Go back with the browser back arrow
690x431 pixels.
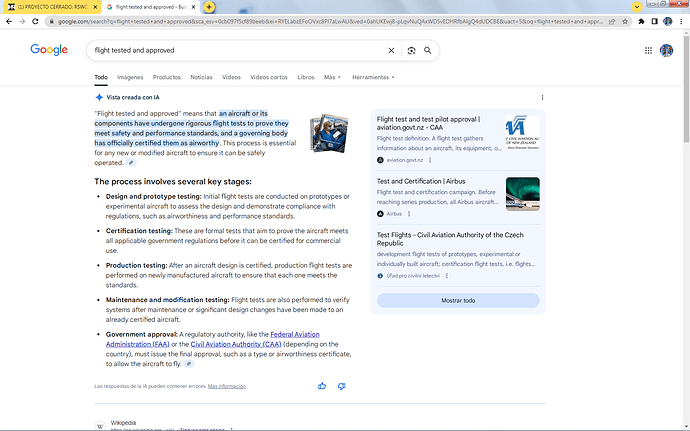[9, 21]
